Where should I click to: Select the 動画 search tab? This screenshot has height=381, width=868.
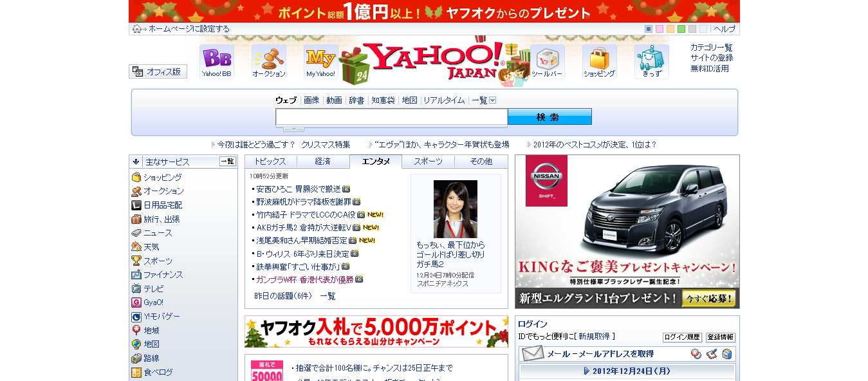pos(334,100)
